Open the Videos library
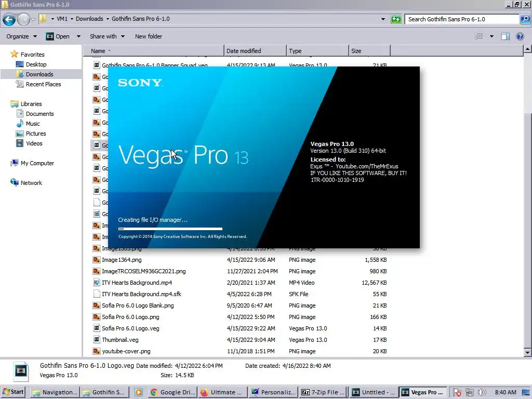The height and width of the screenshot is (399, 532). [x=29, y=143]
